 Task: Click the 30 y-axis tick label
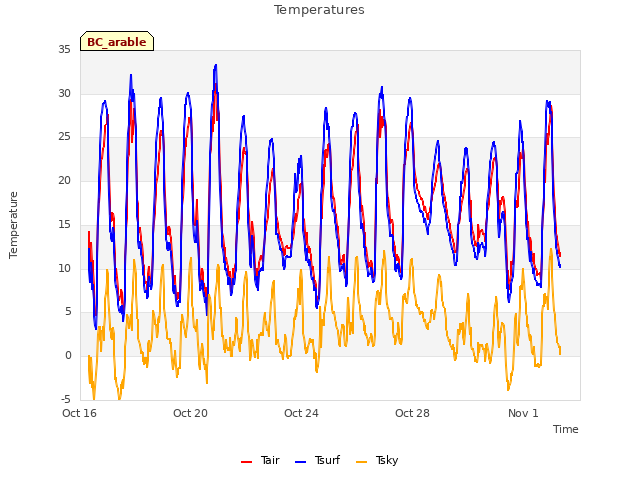coord(64,93)
